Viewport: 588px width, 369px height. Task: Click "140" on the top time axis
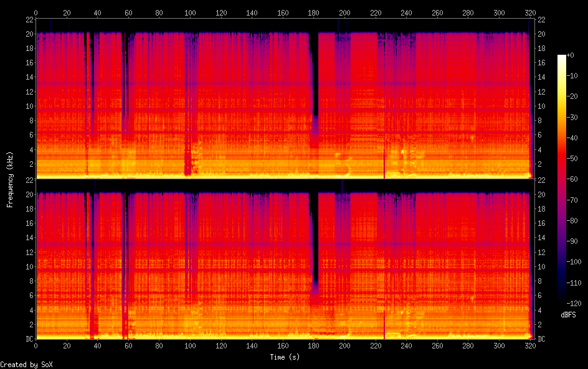tap(252, 12)
